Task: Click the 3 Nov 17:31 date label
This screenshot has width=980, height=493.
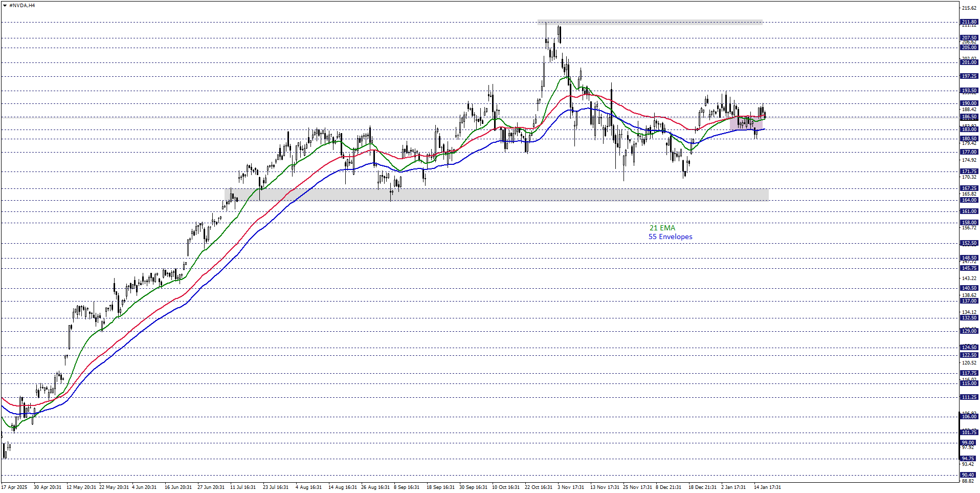Action: 570,487
